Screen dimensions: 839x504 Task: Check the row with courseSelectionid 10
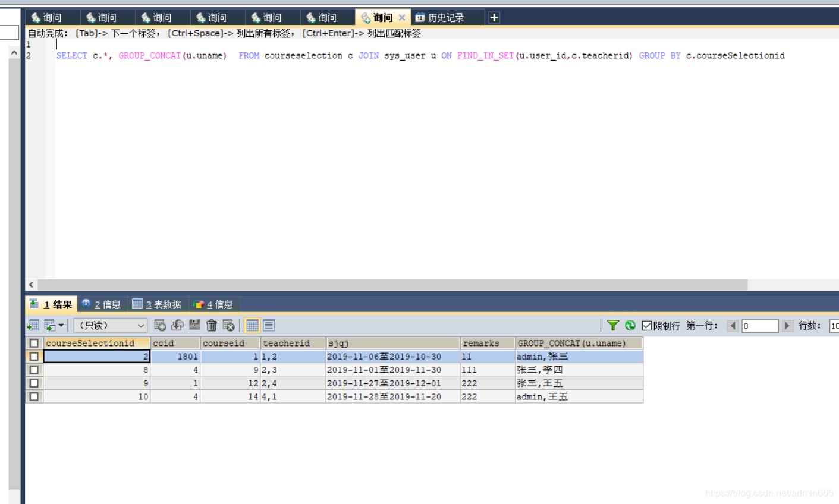(x=34, y=396)
